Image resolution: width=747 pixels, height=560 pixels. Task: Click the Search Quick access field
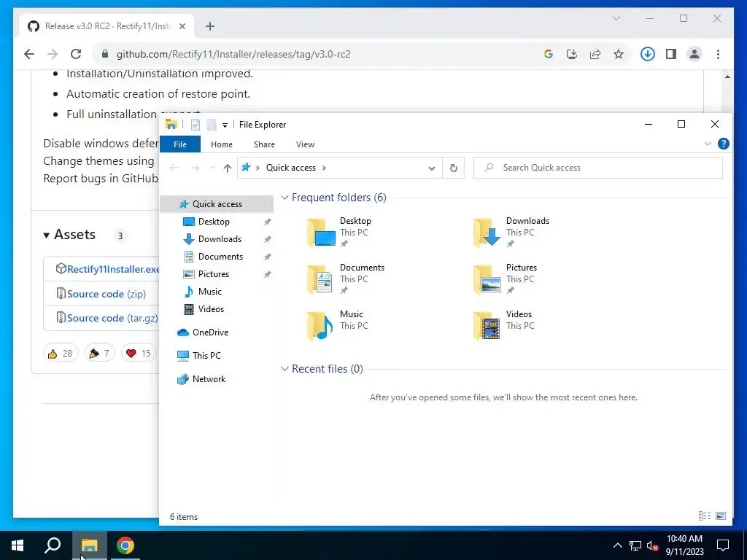pyautogui.click(x=598, y=168)
